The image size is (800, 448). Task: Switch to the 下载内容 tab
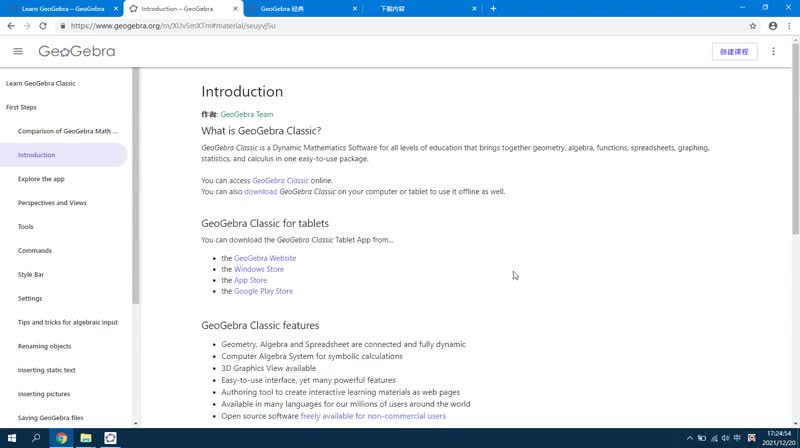[x=421, y=9]
